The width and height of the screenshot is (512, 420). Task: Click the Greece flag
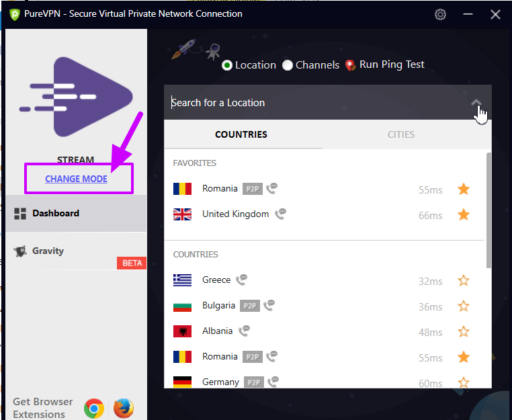(182, 280)
